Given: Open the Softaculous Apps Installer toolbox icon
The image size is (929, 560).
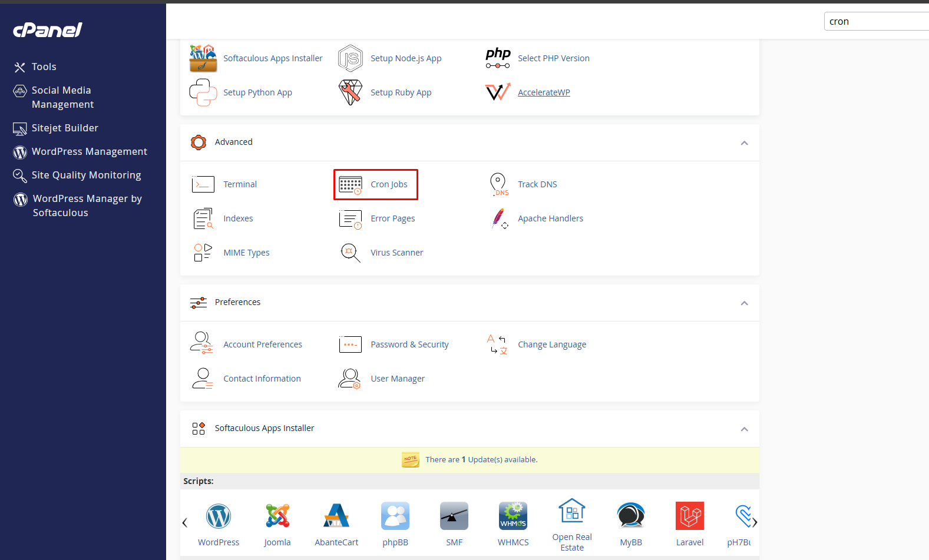Looking at the screenshot, I should [203, 58].
